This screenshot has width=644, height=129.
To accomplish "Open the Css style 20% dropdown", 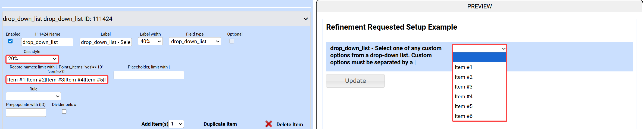I will click(32, 59).
